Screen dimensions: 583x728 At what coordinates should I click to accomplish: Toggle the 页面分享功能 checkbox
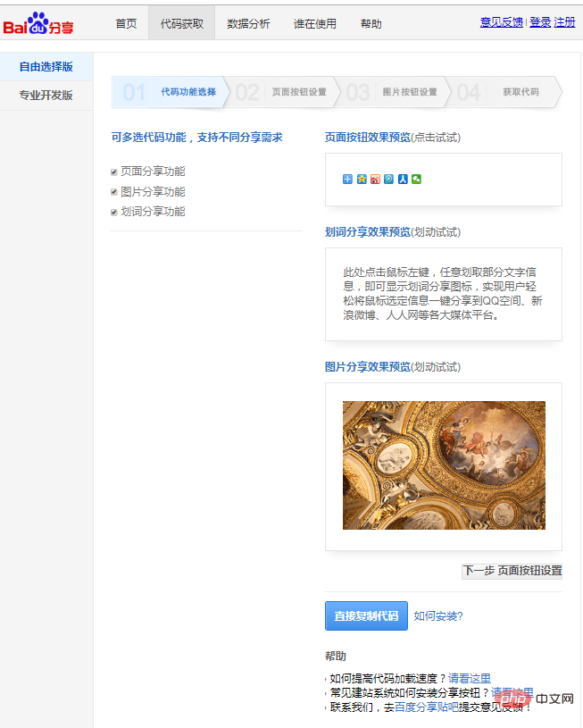pyautogui.click(x=113, y=172)
